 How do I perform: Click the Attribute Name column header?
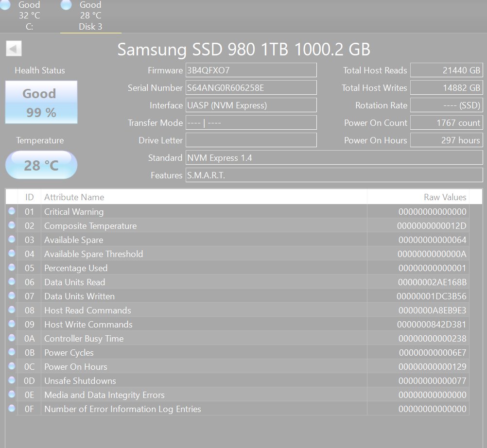[204, 197]
